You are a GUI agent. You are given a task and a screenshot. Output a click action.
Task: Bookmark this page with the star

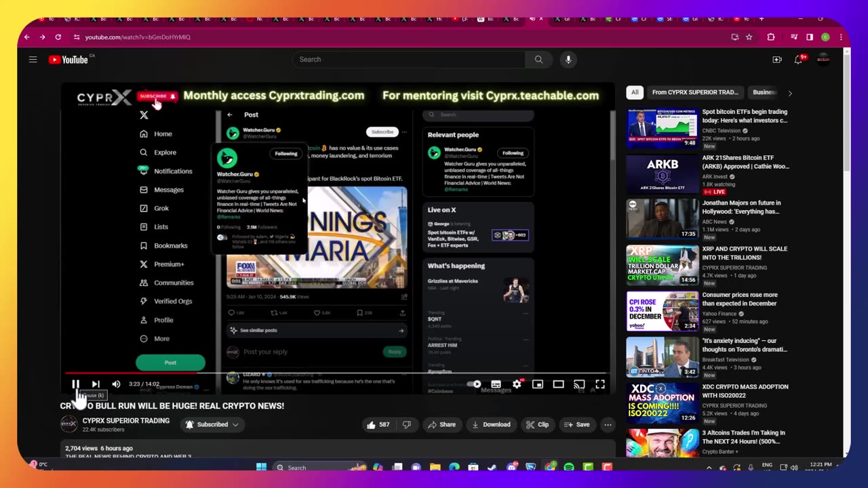pos(749,37)
